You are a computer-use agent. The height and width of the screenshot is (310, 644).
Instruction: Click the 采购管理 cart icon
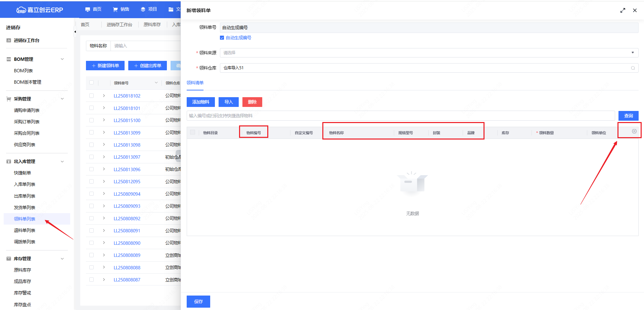[x=9, y=99]
